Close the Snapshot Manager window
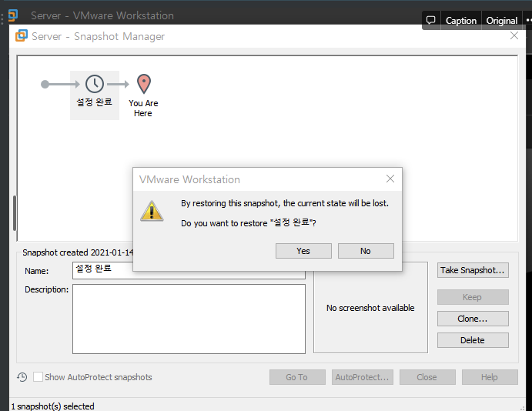The image size is (532, 411). pyautogui.click(x=514, y=35)
